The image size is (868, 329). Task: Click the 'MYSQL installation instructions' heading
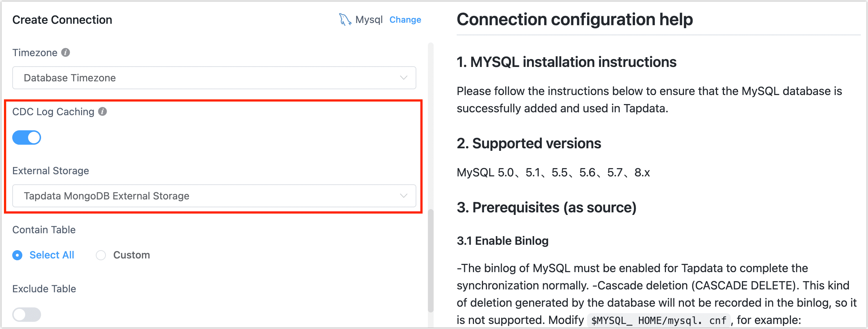coord(567,62)
